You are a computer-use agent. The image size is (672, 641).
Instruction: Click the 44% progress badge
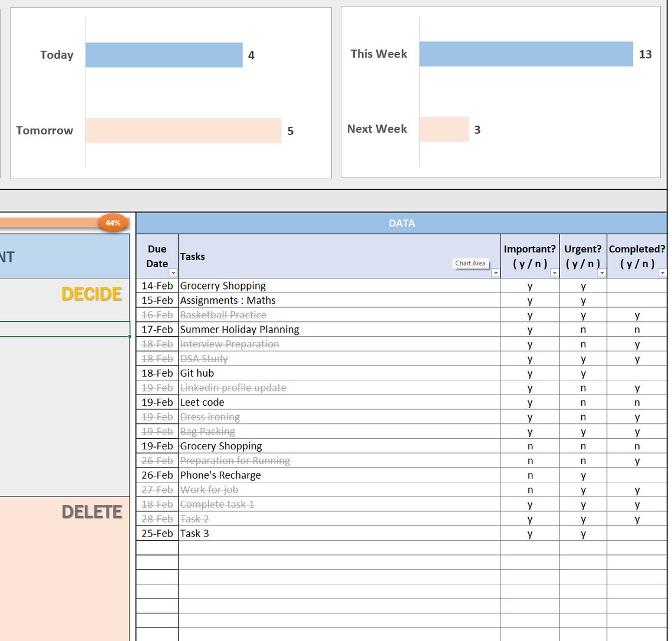click(113, 223)
